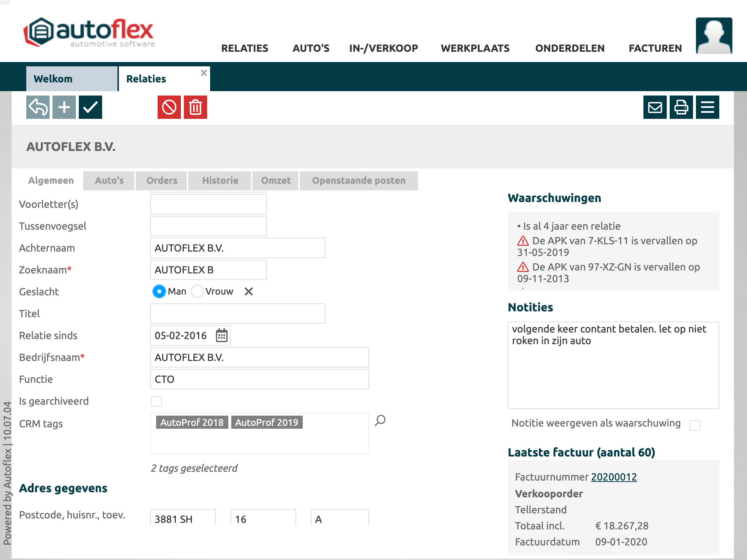The image size is (747, 560).
Task: Open the WERKPLAATS main menu
Action: coord(475,48)
